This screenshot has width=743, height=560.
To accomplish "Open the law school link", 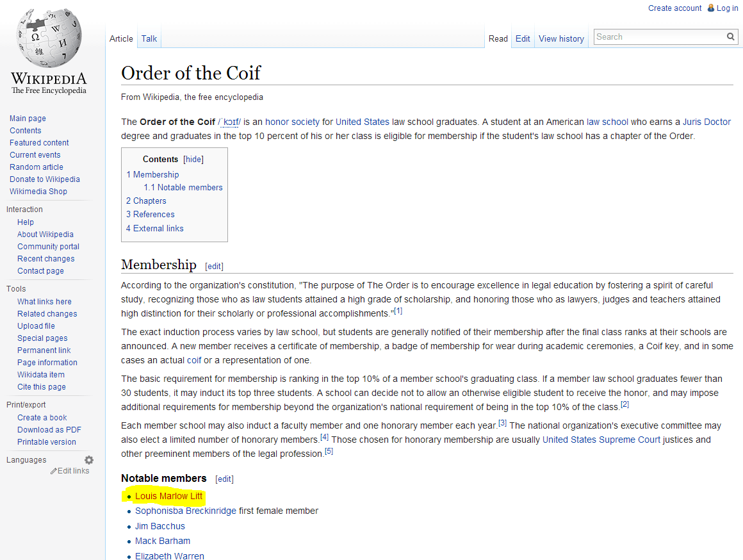I will [607, 122].
